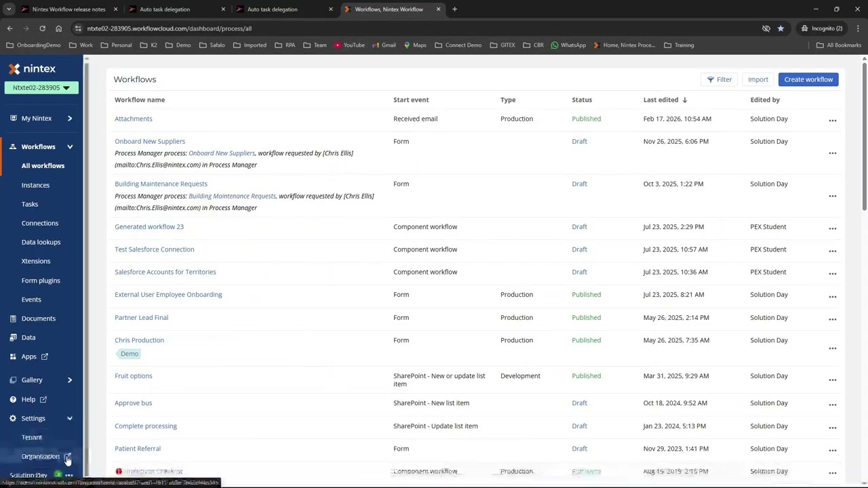The image size is (868, 488).
Task: Open the tab search dropdown arrow
Action: tap(9, 9)
